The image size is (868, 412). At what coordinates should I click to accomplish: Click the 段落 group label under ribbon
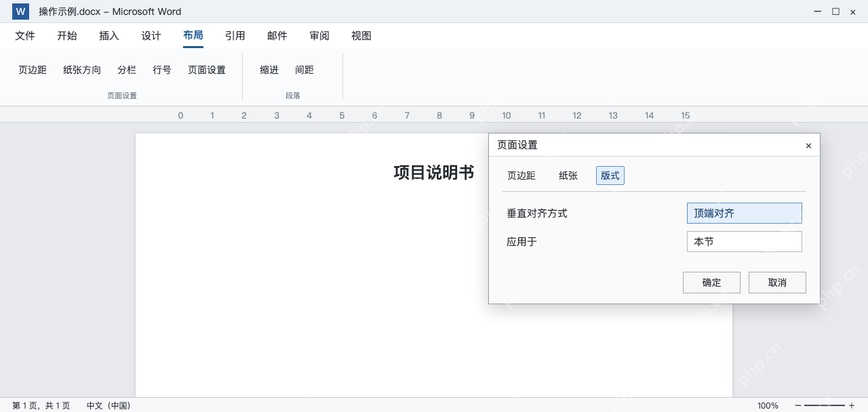coord(293,96)
